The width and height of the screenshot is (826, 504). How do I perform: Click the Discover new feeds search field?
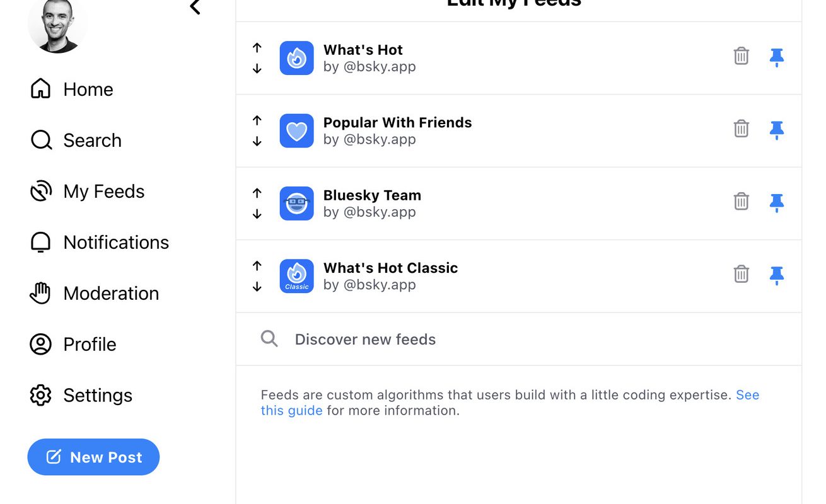tap(519, 339)
